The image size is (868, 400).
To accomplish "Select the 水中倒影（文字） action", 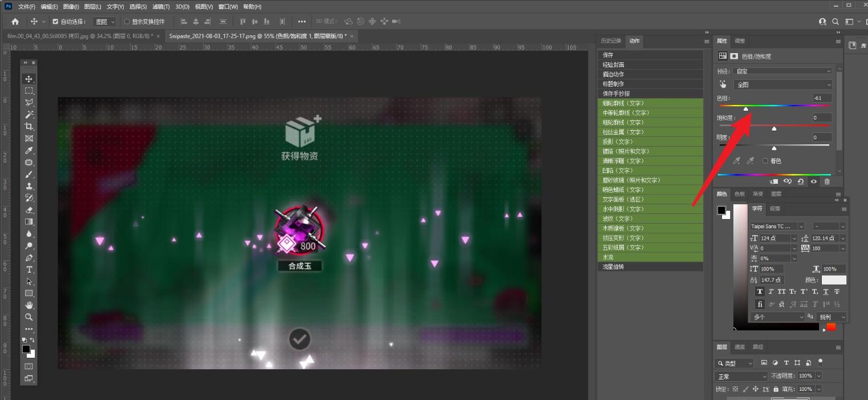I will pyautogui.click(x=650, y=209).
